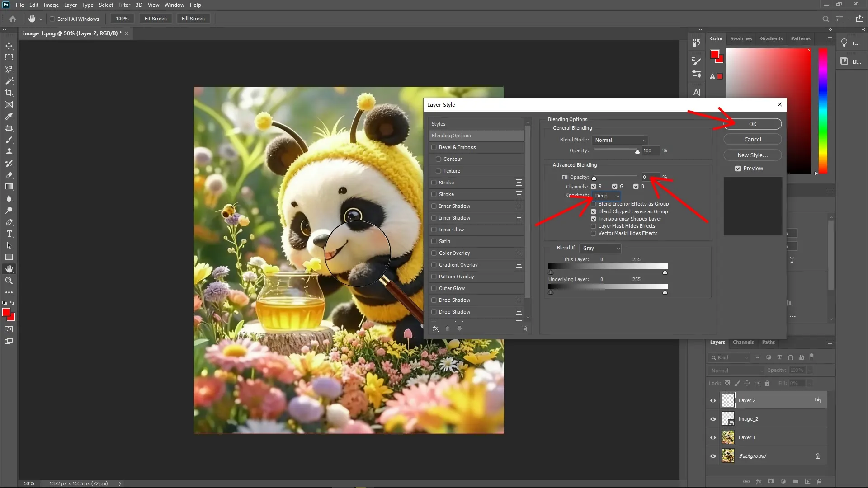Hide the Background layer
This screenshot has height=488, width=868.
click(x=712, y=456)
